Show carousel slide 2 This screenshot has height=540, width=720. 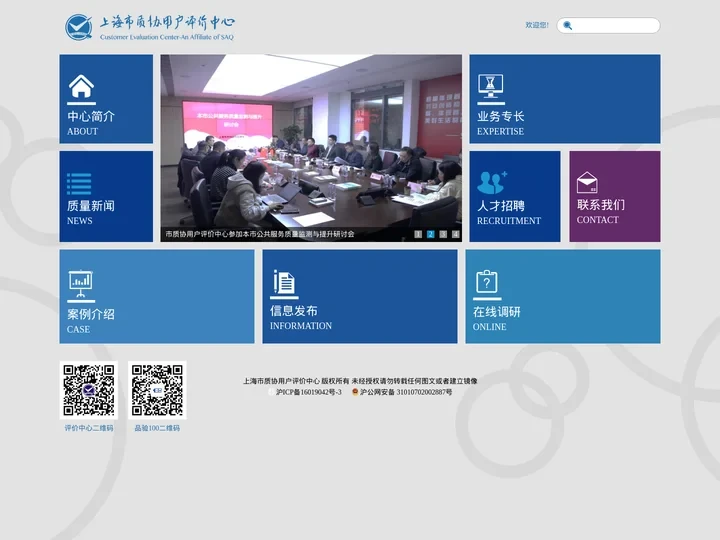(430, 234)
